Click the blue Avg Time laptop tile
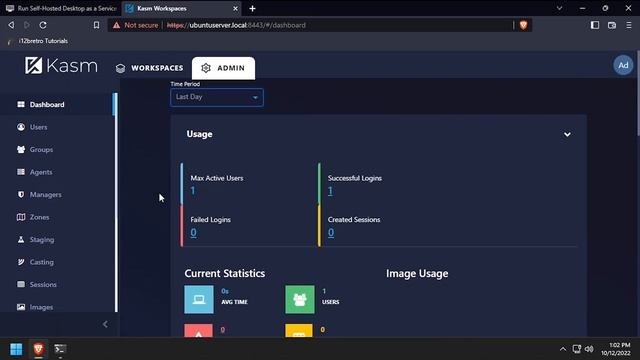The width and height of the screenshot is (640, 360). [199, 300]
